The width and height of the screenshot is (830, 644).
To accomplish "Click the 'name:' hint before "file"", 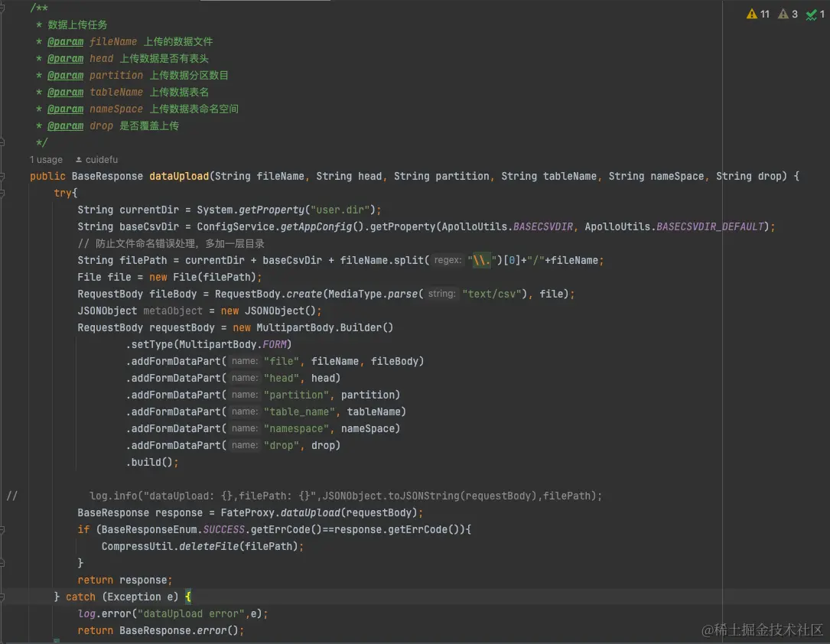I will coord(245,362).
